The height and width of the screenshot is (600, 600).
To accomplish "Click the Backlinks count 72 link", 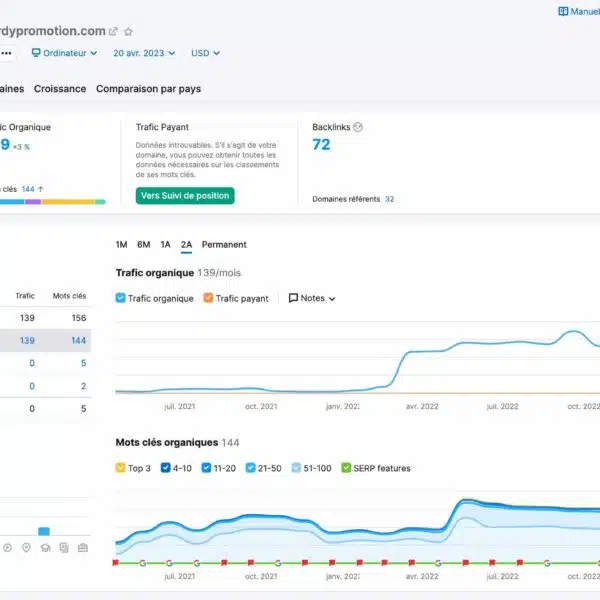I will (321, 145).
